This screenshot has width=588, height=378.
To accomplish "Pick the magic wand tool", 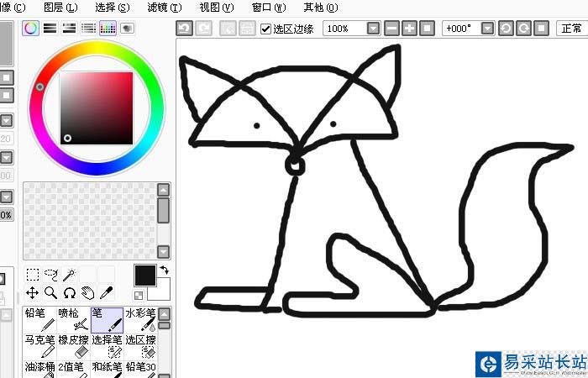I will pos(70,274).
